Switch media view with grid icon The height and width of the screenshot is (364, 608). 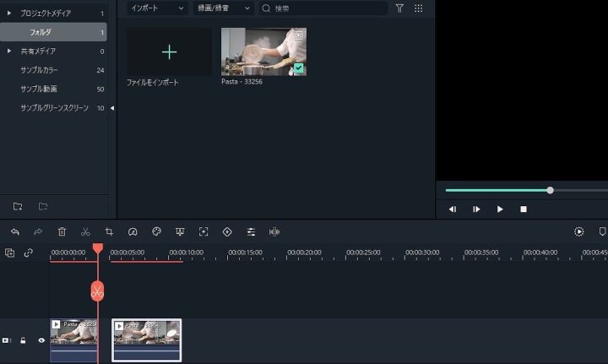click(419, 8)
